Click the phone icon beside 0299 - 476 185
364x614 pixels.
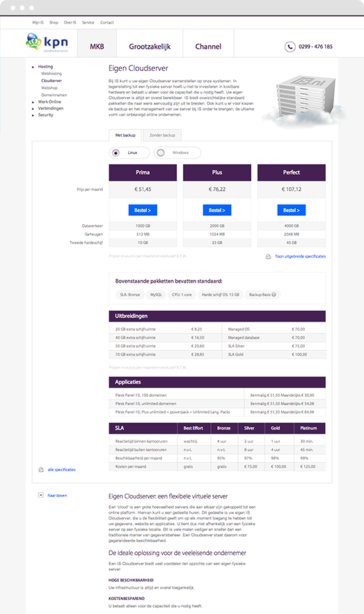pyautogui.click(x=290, y=47)
